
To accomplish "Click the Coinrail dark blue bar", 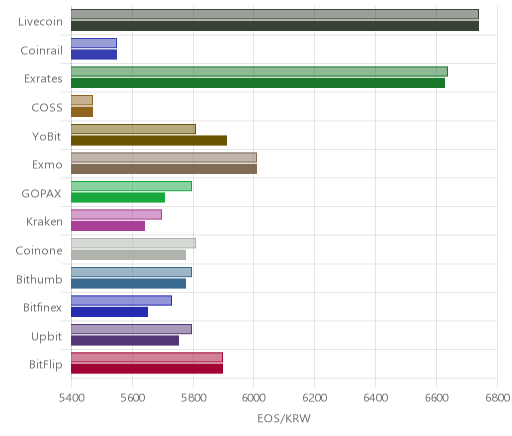I will tap(94, 55).
